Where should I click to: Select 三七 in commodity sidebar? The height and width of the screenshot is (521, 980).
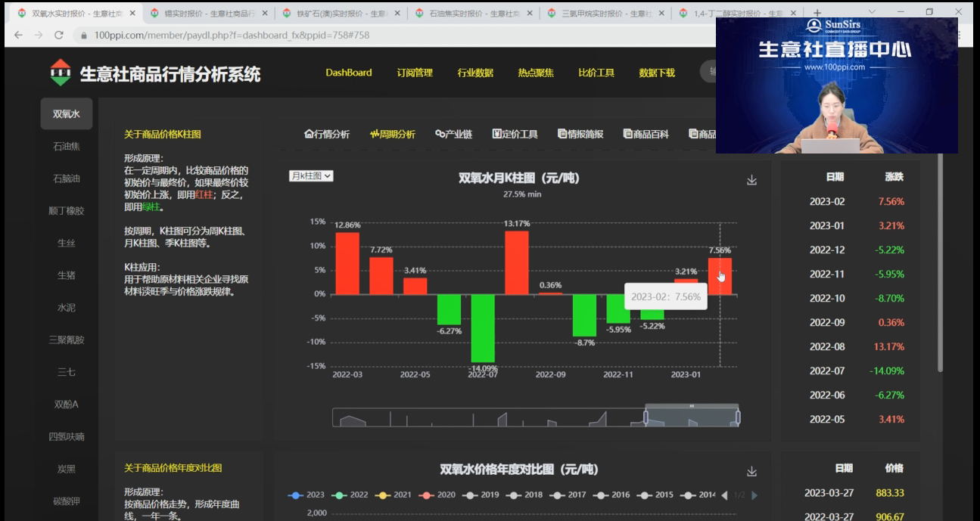coord(67,372)
